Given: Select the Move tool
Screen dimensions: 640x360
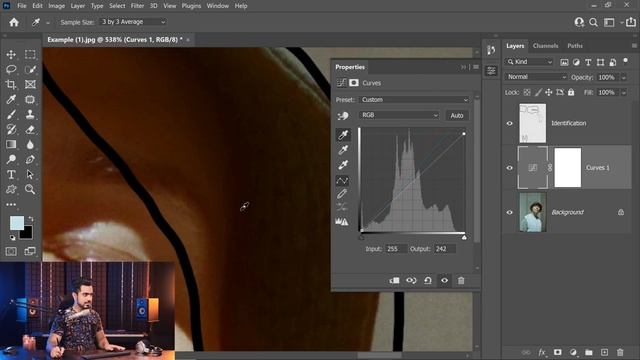Looking at the screenshot, I should coord(11,54).
